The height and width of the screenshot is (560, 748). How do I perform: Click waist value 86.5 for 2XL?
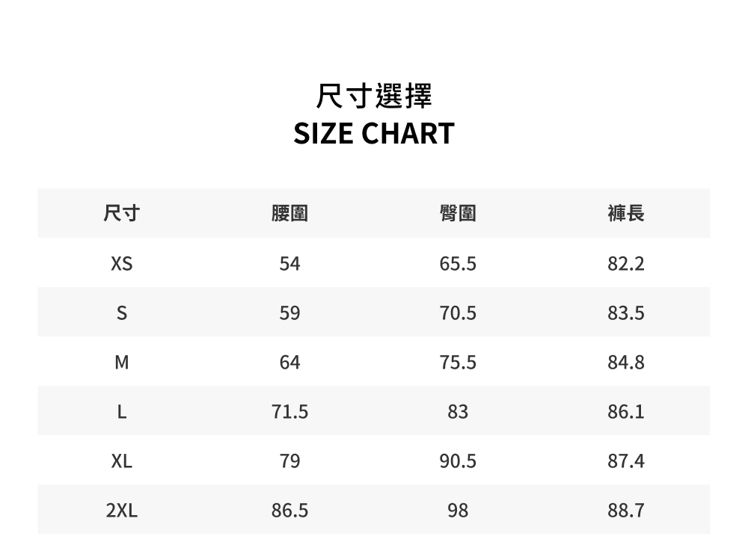pos(289,511)
